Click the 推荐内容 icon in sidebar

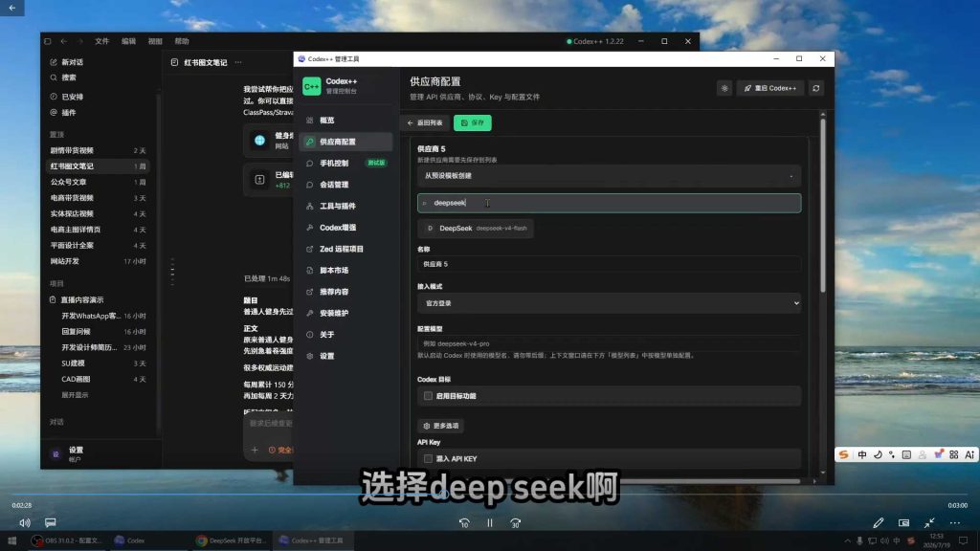pyautogui.click(x=309, y=292)
